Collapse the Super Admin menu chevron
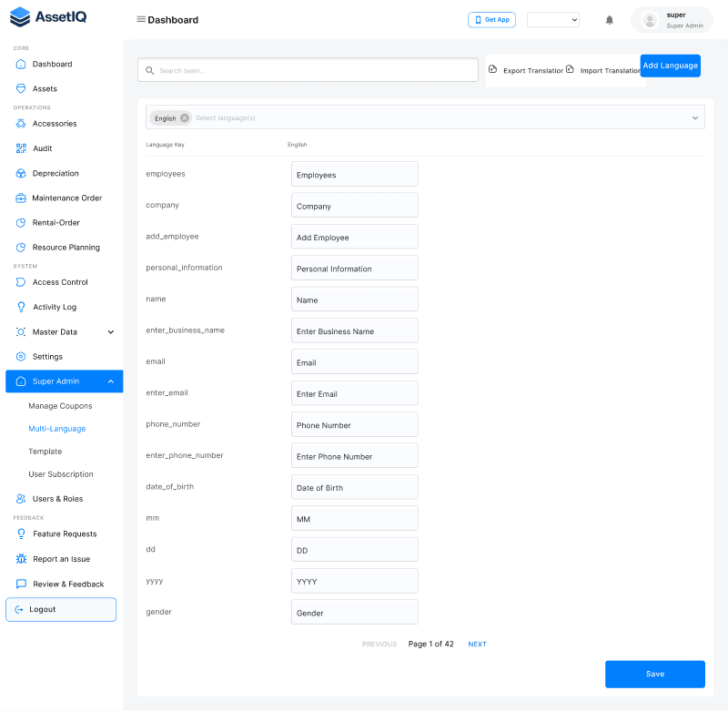The height and width of the screenshot is (711, 728). click(x=110, y=381)
